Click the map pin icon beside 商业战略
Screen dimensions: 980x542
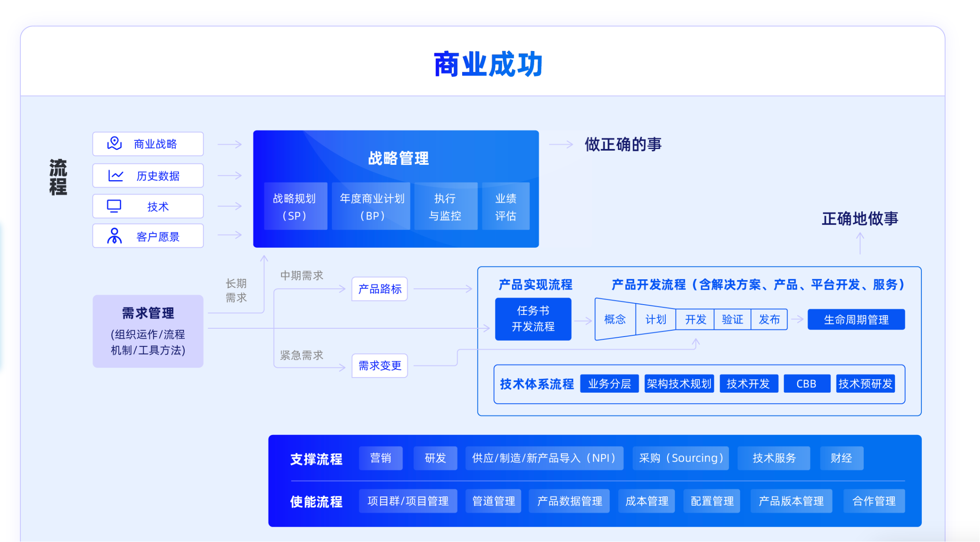114,144
